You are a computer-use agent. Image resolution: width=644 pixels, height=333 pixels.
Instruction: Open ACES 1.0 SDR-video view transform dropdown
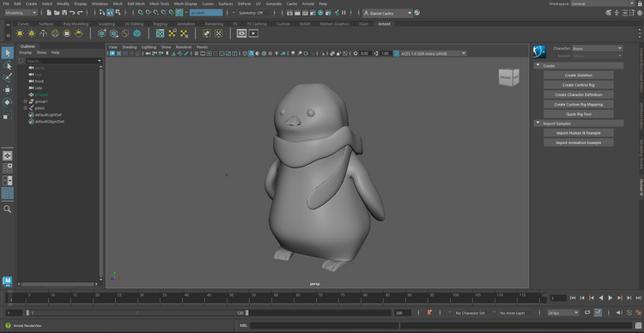click(434, 53)
